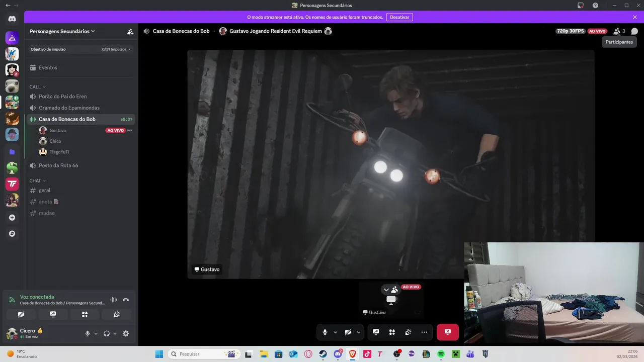This screenshot has width=644, height=362.
Task: Open headphone output options arrow in user panel
Action: click(x=115, y=334)
